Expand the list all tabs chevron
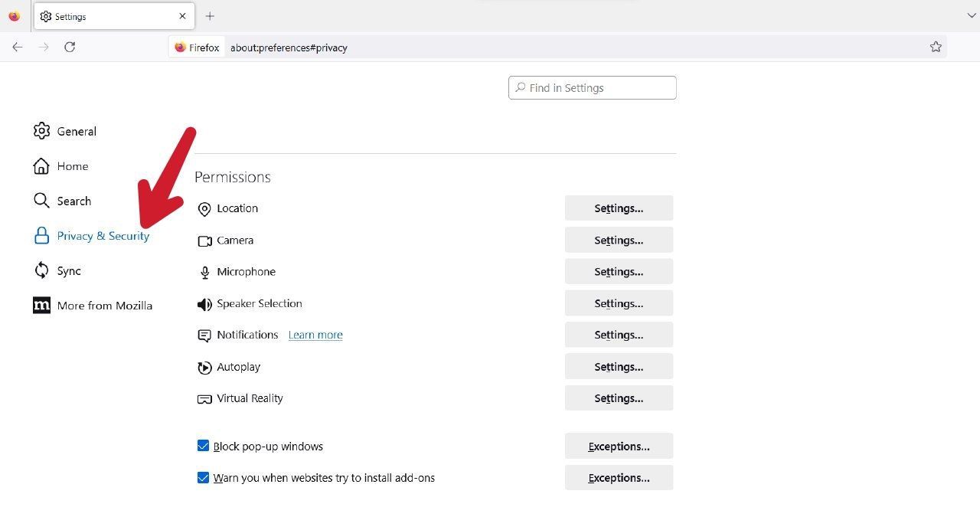 972,15
